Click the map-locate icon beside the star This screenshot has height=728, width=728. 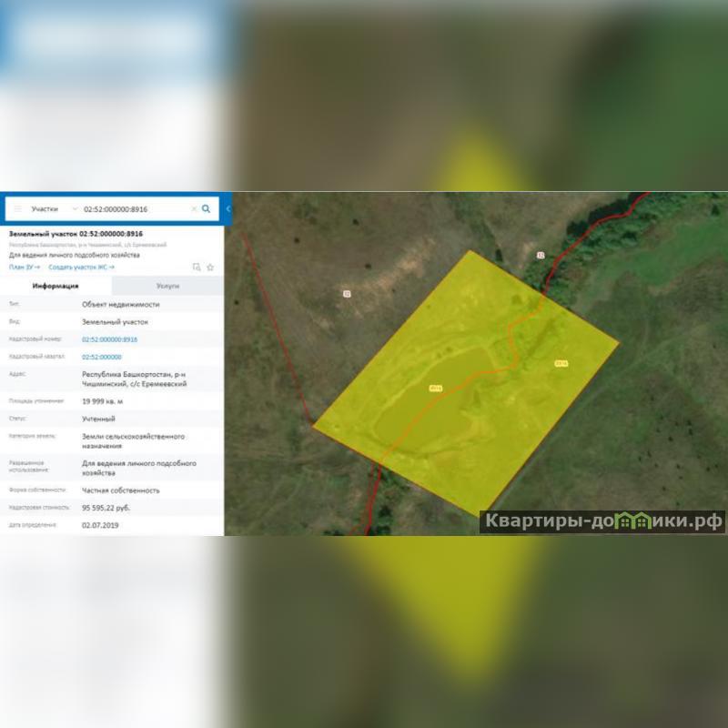(x=197, y=268)
